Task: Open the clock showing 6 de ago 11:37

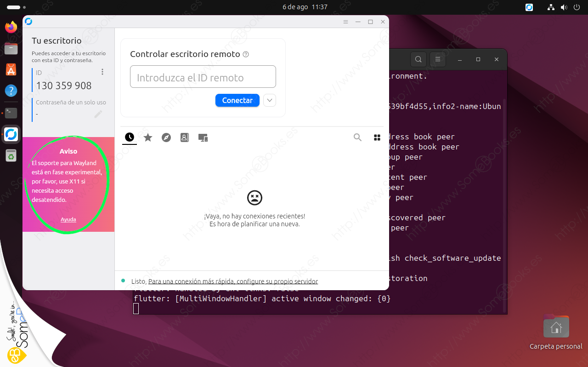Action: click(305, 7)
